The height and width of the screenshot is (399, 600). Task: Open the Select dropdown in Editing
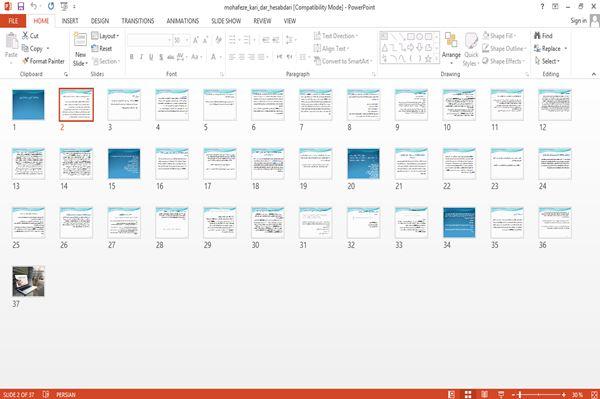coord(548,61)
